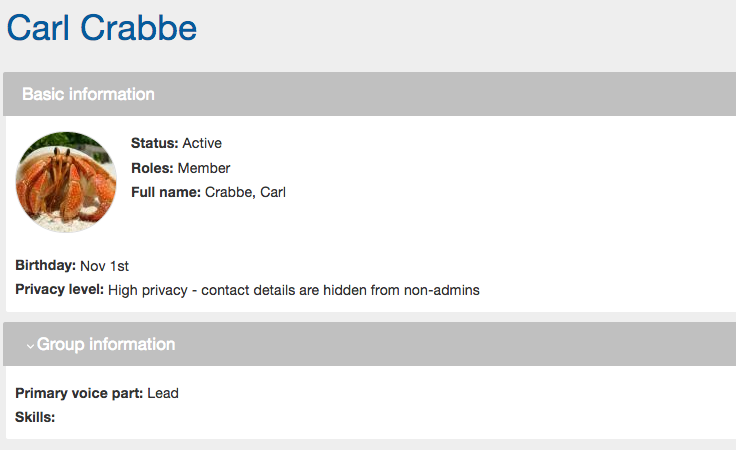736x450 pixels.
Task: Click the Skills label
Action: [35, 417]
